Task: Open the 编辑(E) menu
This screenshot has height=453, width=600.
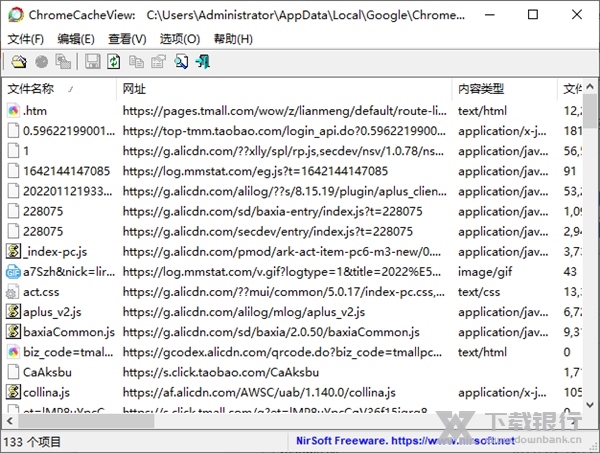Action: pos(76,39)
